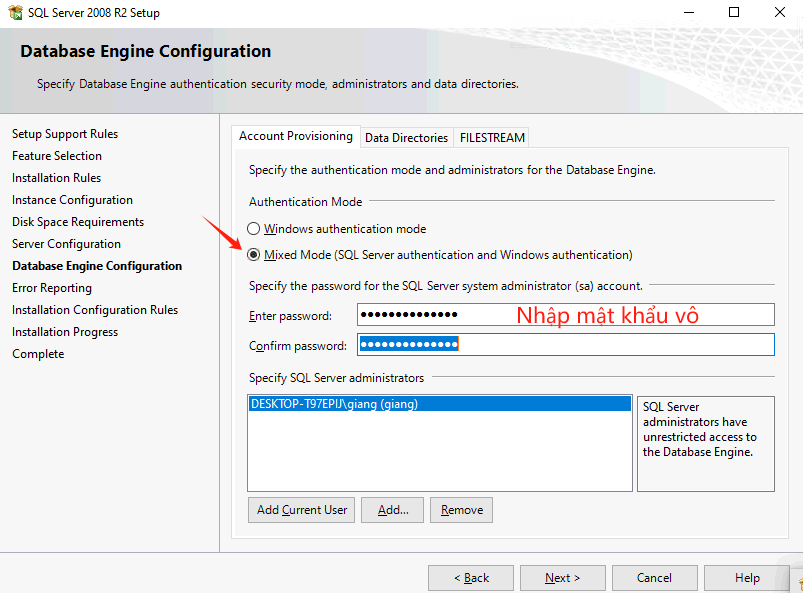Open Help for this page
The width and height of the screenshot is (803, 593).
click(x=747, y=578)
